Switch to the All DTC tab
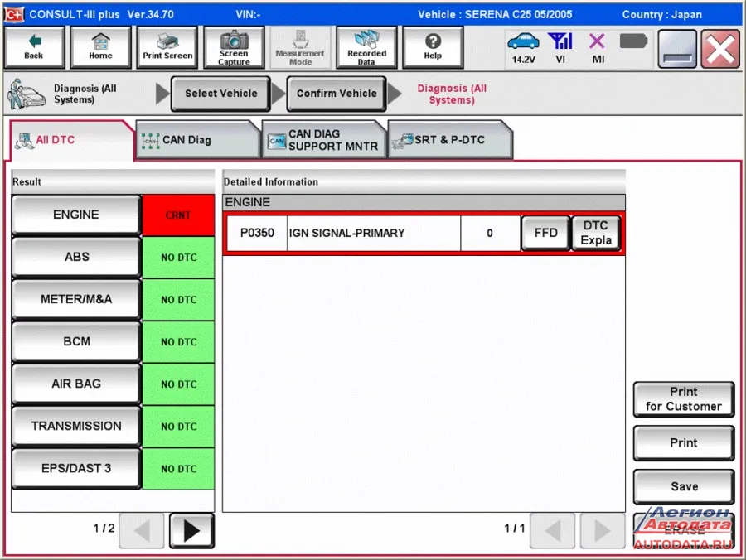The image size is (746, 560). tap(71, 140)
